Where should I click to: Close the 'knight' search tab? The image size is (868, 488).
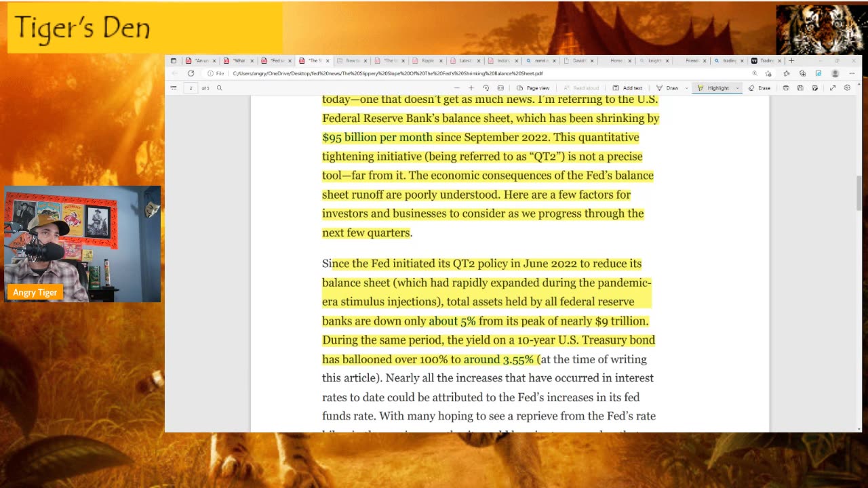coord(667,60)
